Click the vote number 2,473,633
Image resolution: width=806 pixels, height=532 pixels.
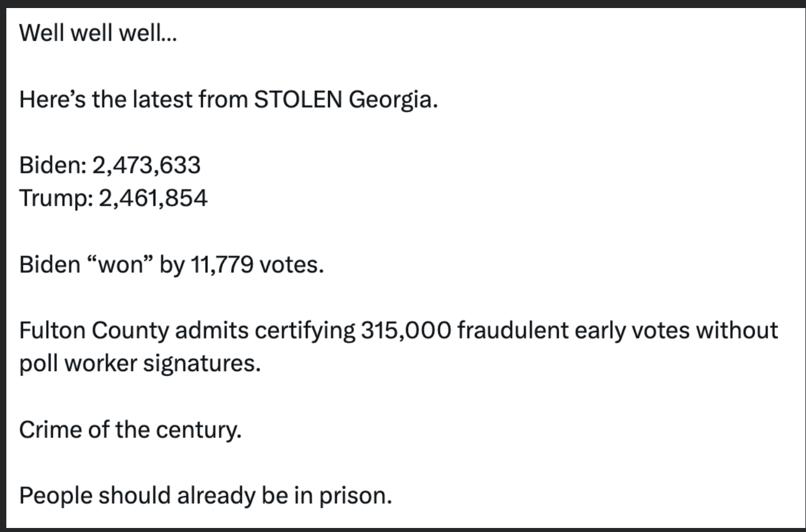146,165
